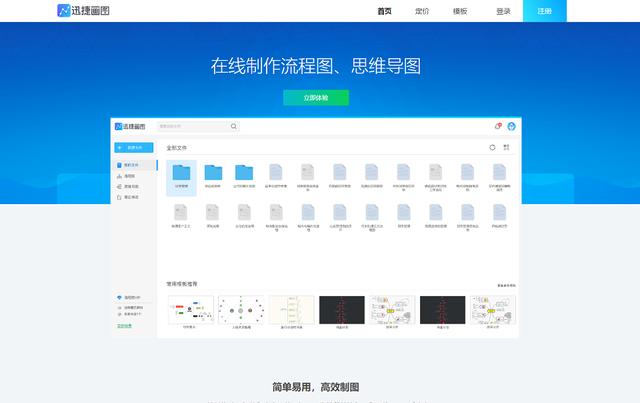This screenshot has width=640, height=403.
Task: Select the highlighted first blue folder
Action: pos(181,178)
